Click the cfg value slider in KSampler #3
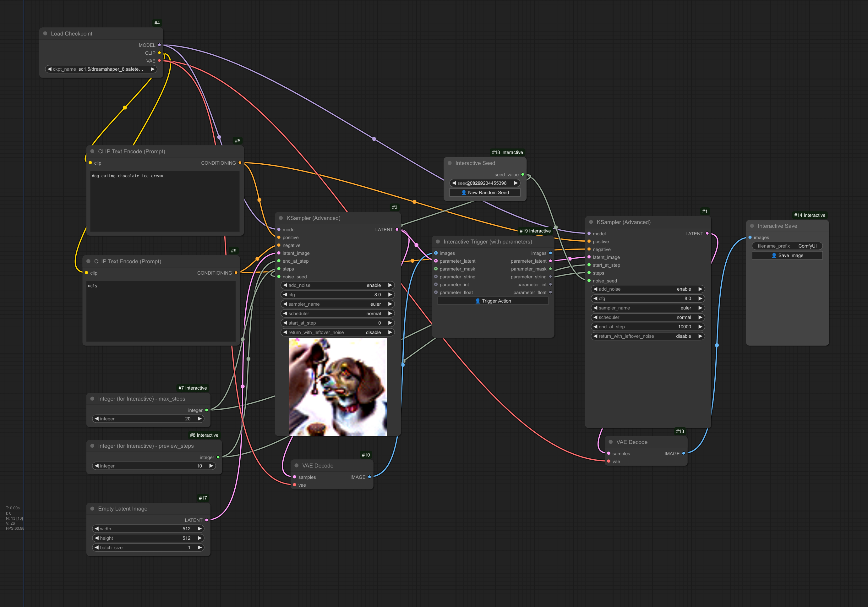This screenshot has width=868, height=607. [338, 295]
